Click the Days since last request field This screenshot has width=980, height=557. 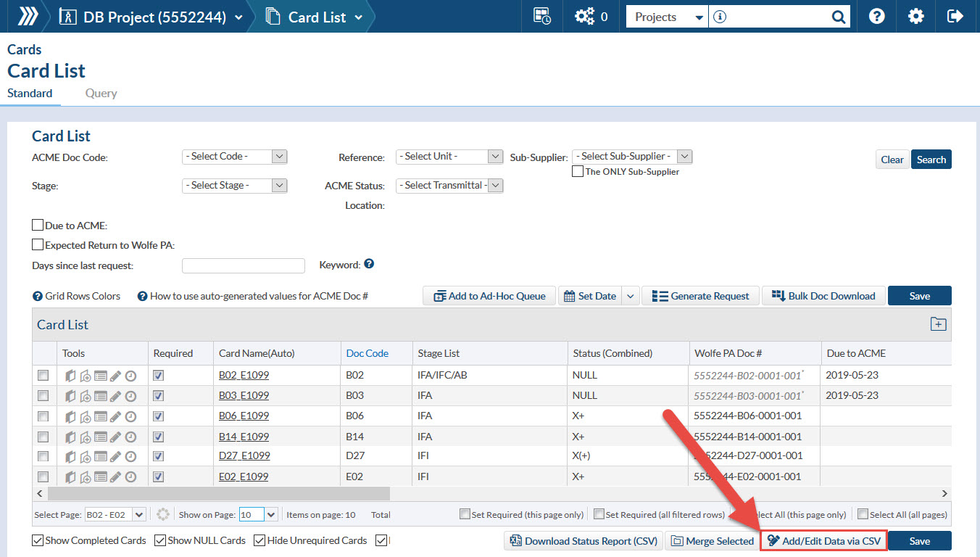click(x=244, y=265)
